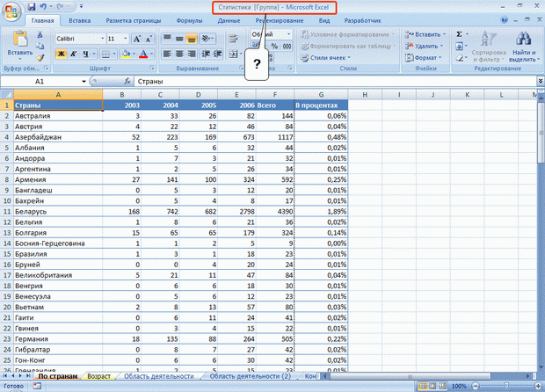Viewport: 545px width, 392px height.
Task: Click the thousands separator 000 icon
Action: coord(287,46)
